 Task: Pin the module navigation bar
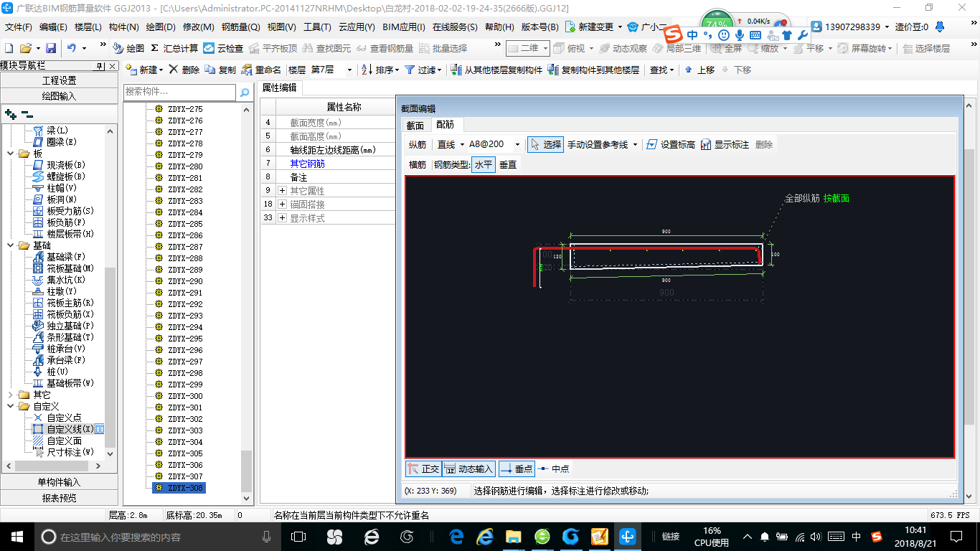click(100, 66)
